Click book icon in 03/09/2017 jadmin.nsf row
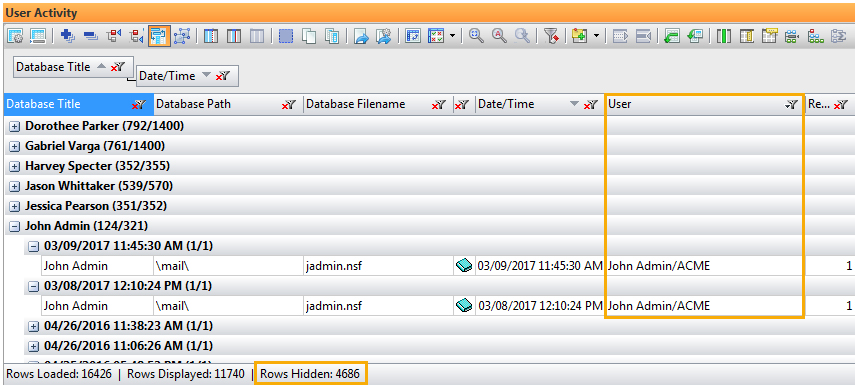 pyautogui.click(x=464, y=266)
